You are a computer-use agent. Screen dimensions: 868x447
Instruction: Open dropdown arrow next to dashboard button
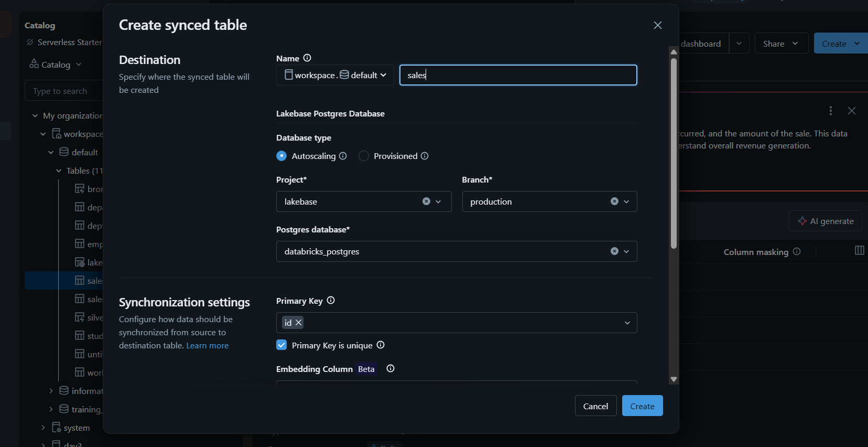(x=739, y=44)
